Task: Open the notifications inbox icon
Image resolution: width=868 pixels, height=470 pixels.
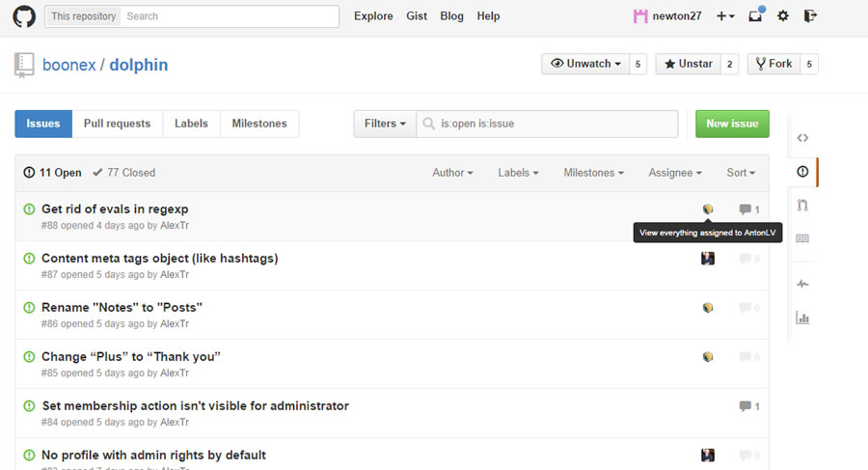Action: 756,16
